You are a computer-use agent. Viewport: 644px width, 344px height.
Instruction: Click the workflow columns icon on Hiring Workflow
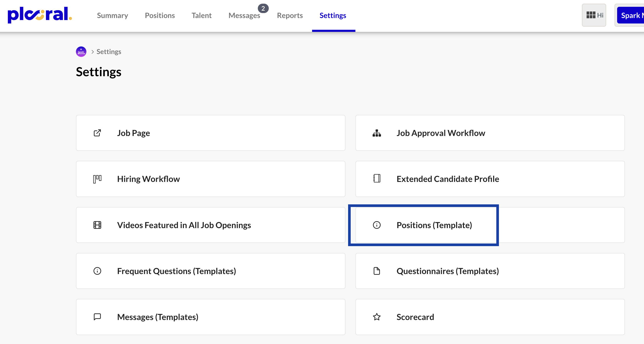[97, 179]
